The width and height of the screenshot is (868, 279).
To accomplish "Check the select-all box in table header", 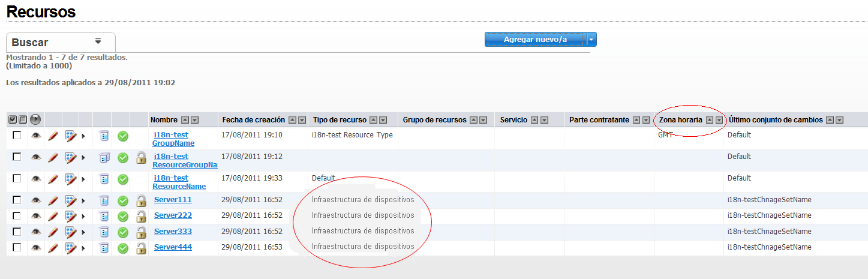I will pos(13,119).
